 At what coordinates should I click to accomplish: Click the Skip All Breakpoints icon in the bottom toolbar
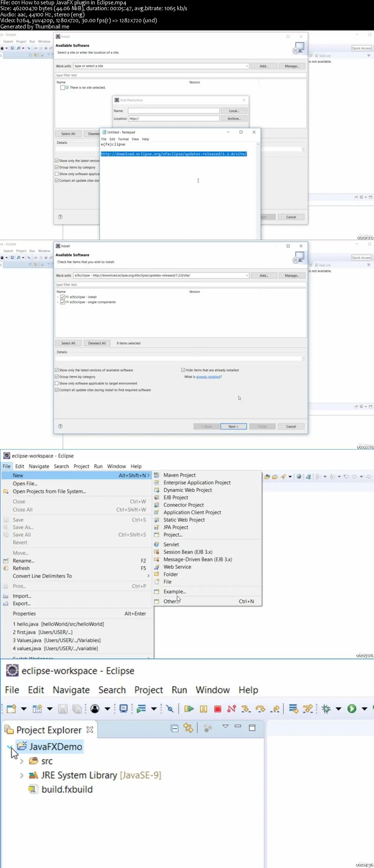pyautogui.click(x=170, y=709)
